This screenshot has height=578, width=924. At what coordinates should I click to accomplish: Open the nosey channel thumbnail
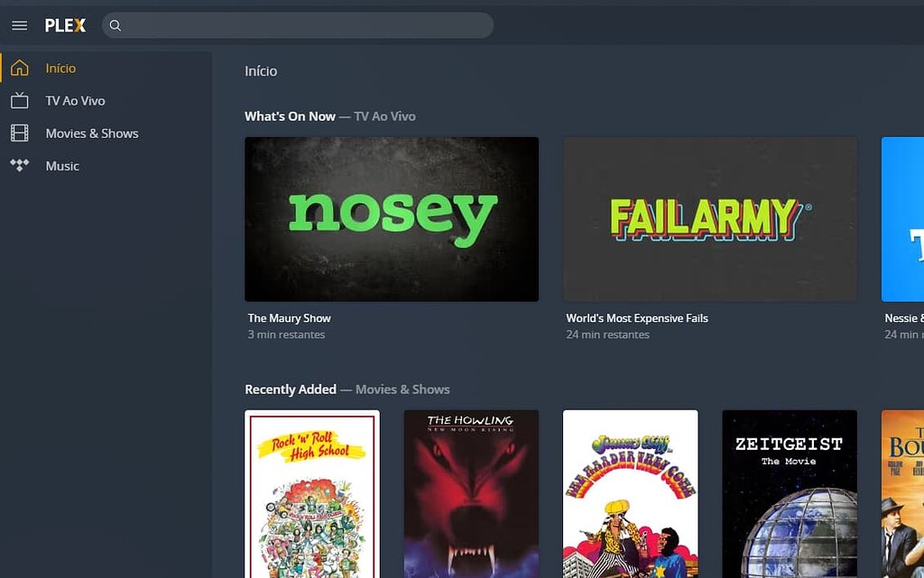tap(392, 218)
